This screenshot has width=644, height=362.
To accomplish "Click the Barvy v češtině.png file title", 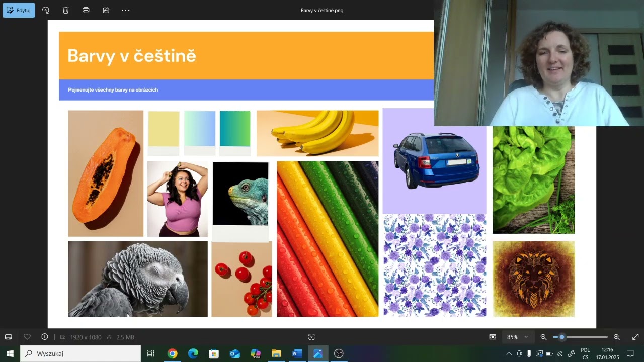I will [x=322, y=10].
